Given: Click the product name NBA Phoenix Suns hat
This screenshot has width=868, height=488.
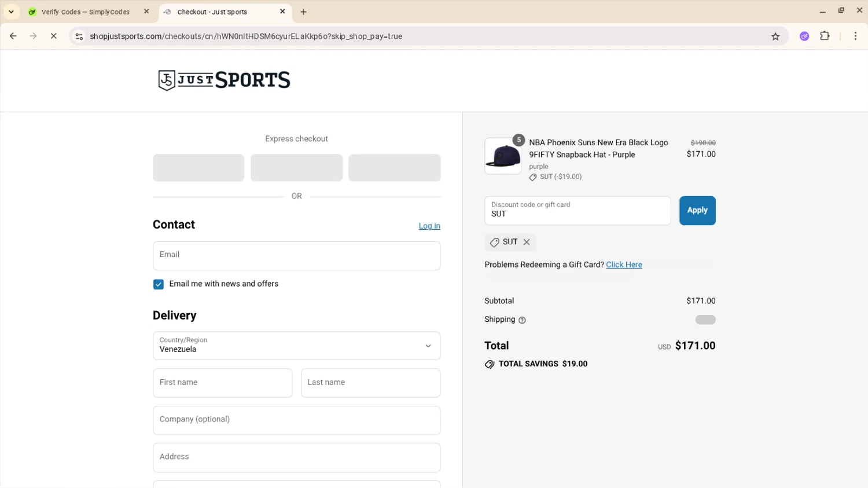Looking at the screenshot, I should (598, 149).
